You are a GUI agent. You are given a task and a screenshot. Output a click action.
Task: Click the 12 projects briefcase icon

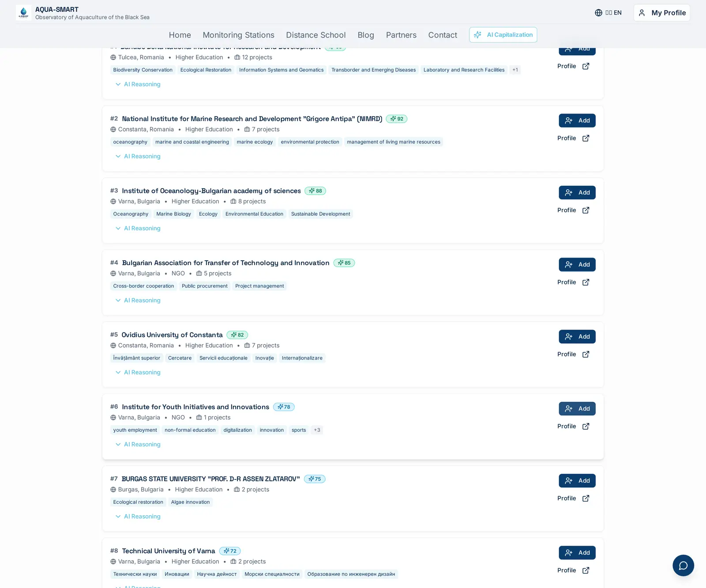pyautogui.click(x=237, y=57)
